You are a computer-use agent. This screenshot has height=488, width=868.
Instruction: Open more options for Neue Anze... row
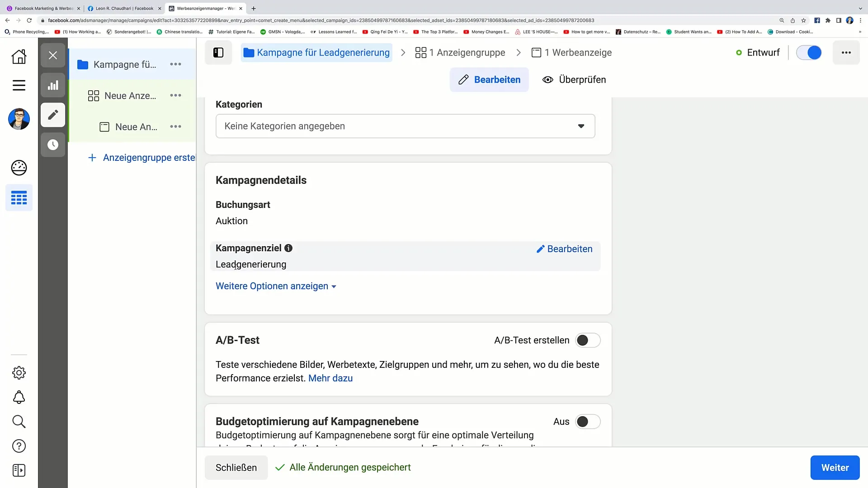click(175, 95)
